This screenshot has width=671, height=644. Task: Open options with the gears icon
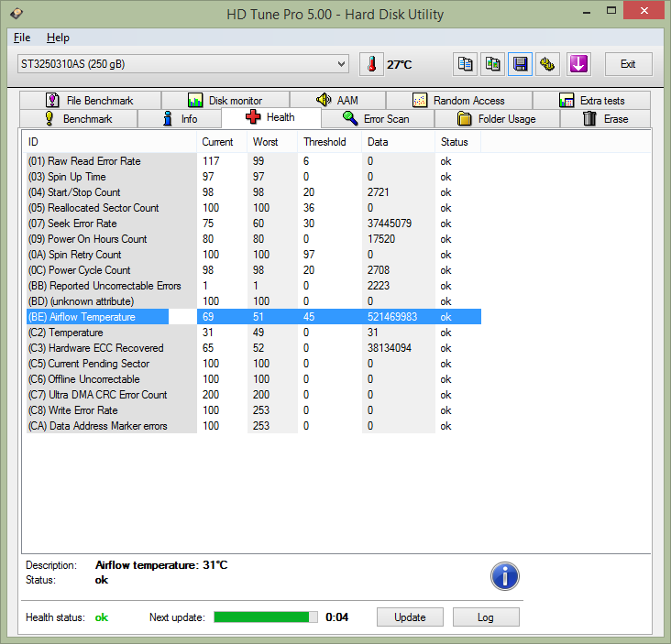(x=547, y=64)
